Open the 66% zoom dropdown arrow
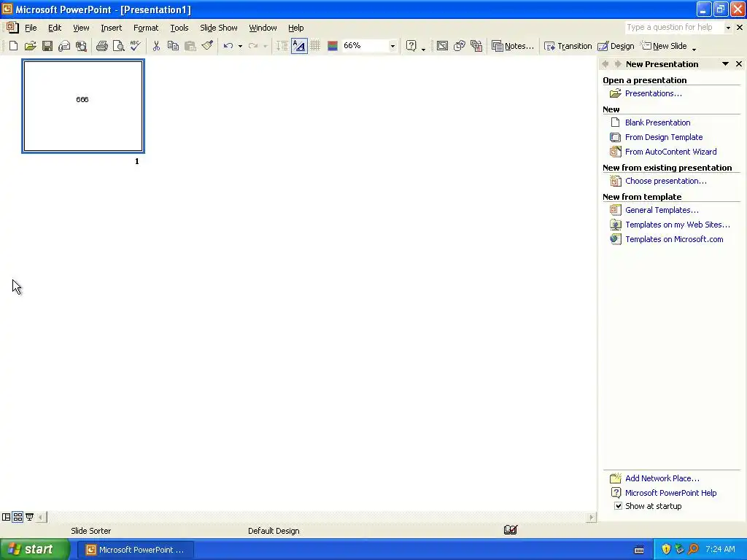This screenshot has height=560, width=747. click(392, 46)
